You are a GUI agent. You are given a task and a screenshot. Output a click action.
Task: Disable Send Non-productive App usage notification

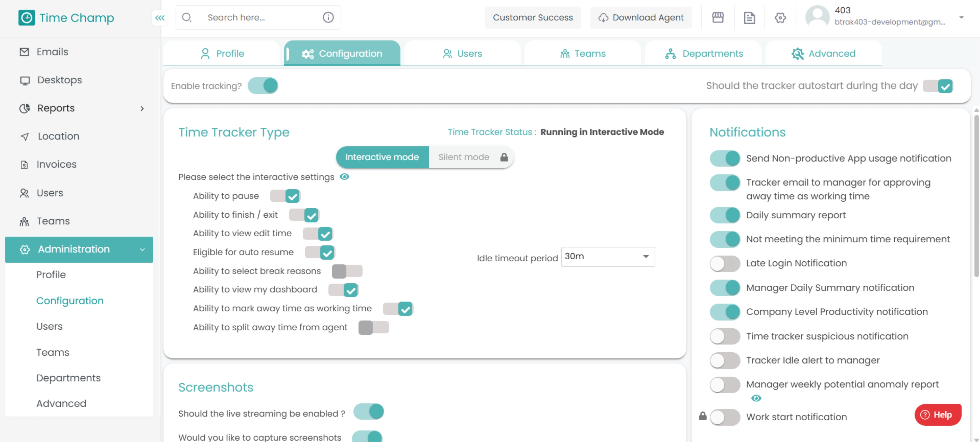[725, 158]
